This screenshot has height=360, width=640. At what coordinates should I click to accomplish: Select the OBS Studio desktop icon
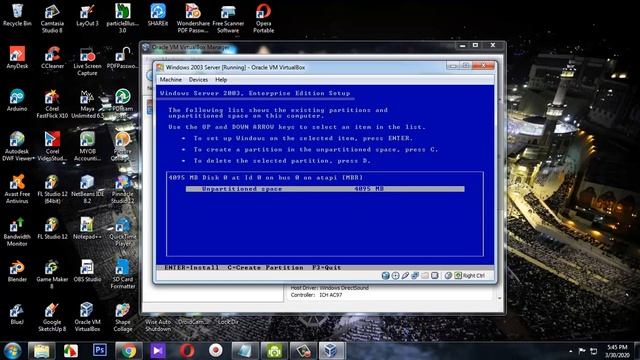(87, 271)
